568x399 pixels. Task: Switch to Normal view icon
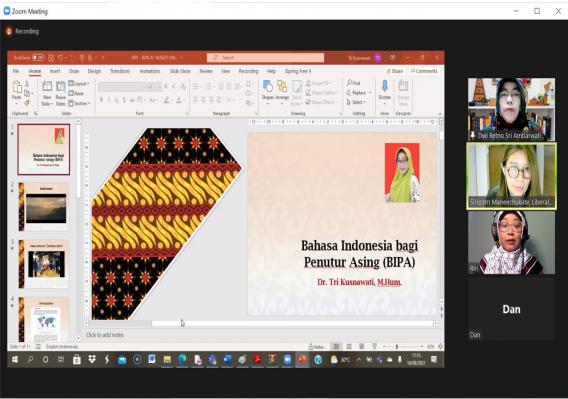[x=336, y=347]
